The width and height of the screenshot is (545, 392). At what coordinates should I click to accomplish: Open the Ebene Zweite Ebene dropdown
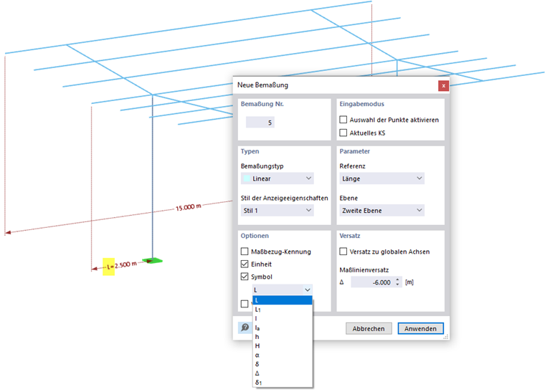click(381, 211)
